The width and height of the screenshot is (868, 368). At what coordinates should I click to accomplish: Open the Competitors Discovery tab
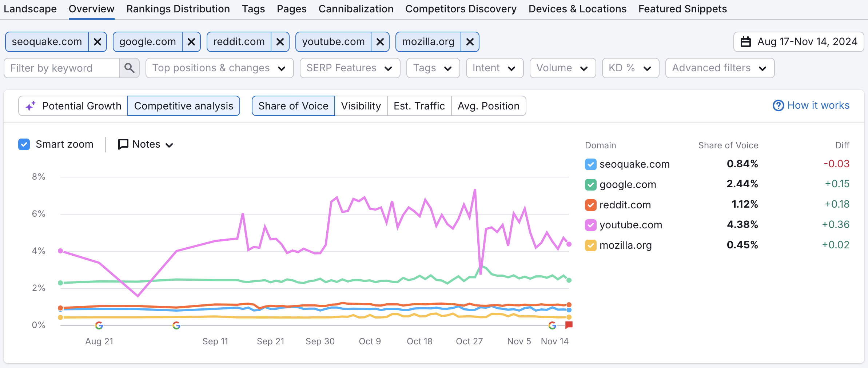[x=461, y=9]
